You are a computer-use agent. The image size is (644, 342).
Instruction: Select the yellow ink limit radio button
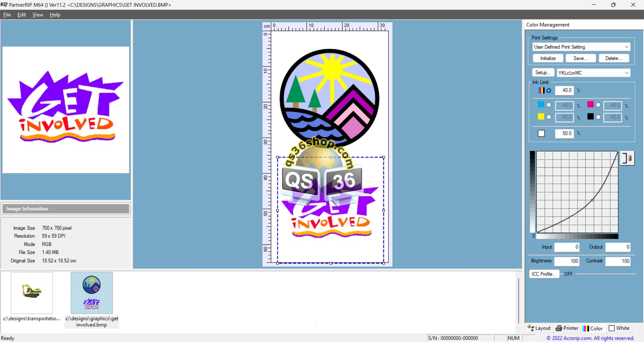click(549, 117)
